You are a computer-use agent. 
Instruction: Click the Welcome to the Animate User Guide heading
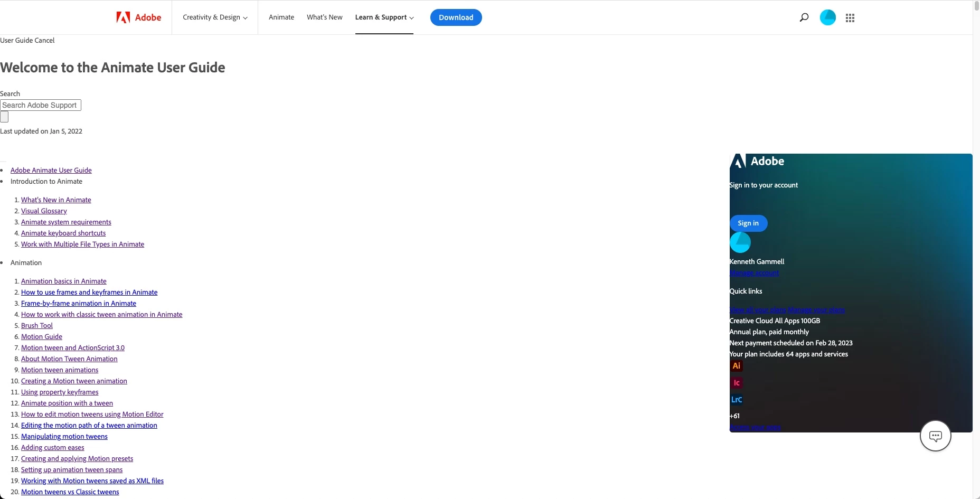click(112, 68)
